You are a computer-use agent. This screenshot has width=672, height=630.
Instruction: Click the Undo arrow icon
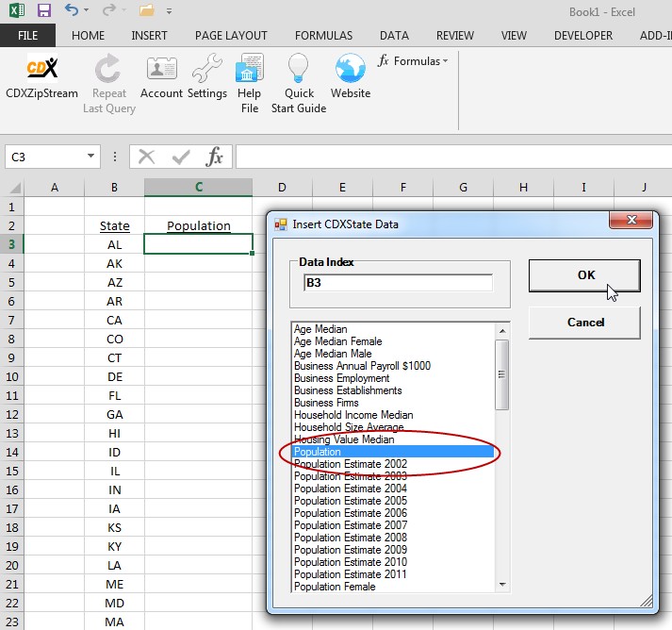pos(72,9)
